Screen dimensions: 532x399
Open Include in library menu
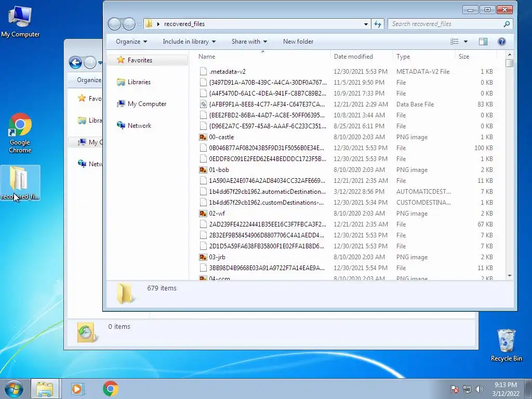(189, 42)
